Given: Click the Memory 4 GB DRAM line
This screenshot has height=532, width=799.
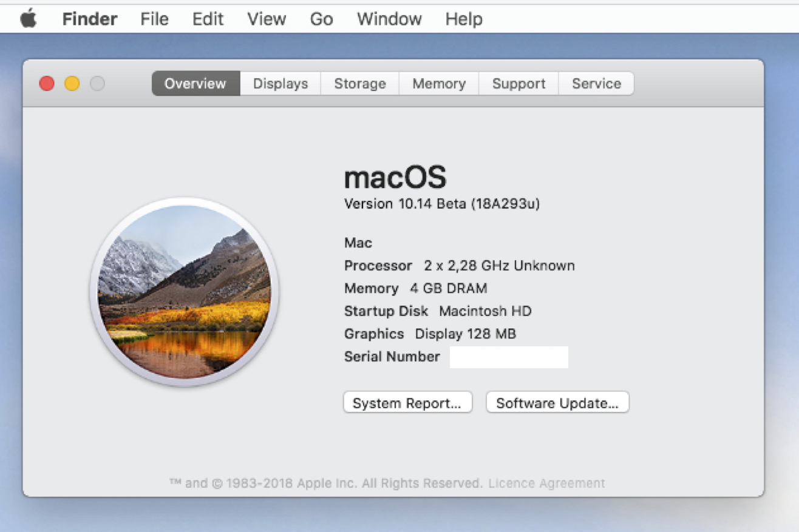Looking at the screenshot, I should pyautogui.click(x=416, y=288).
